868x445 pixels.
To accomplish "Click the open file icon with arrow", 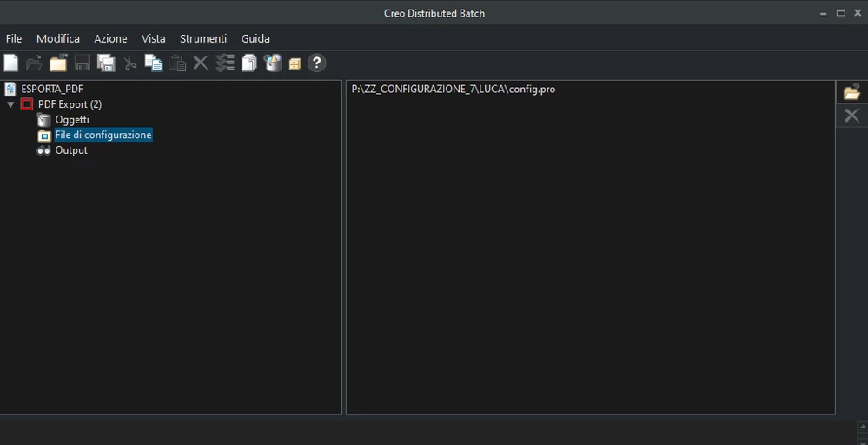I will pos(35,63).
